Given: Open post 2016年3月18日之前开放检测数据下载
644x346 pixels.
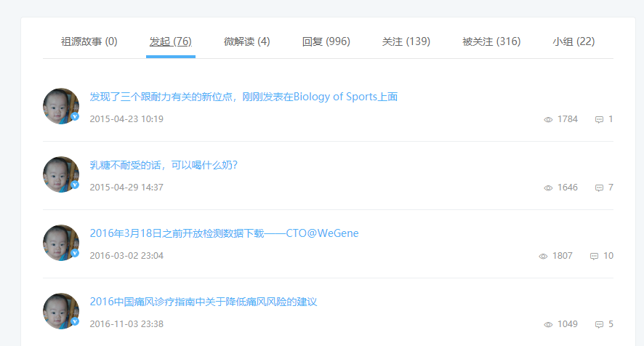Looking at the screenshot, I should click(225, 233).
